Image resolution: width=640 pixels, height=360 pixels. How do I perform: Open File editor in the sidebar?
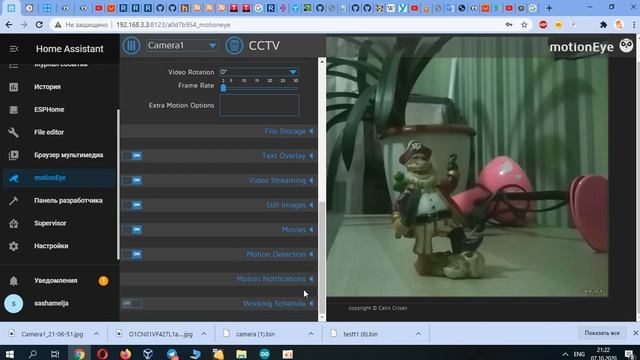pos(49,132)
